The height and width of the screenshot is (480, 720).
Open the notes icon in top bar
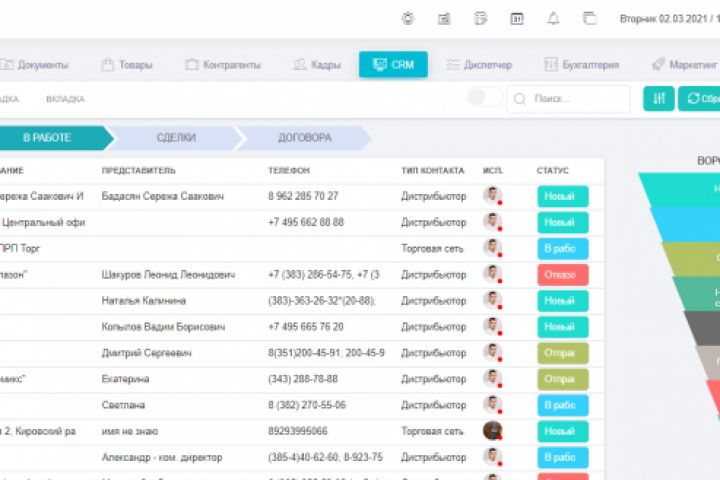pyautogui.click(x=480, y=19)
